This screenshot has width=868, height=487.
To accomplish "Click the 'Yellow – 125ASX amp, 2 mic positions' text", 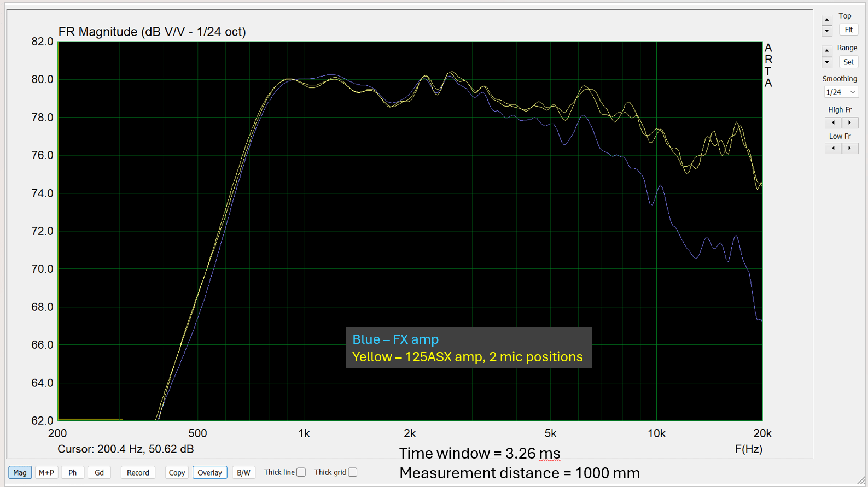I will pyautogui.click(x=468, y=357).
